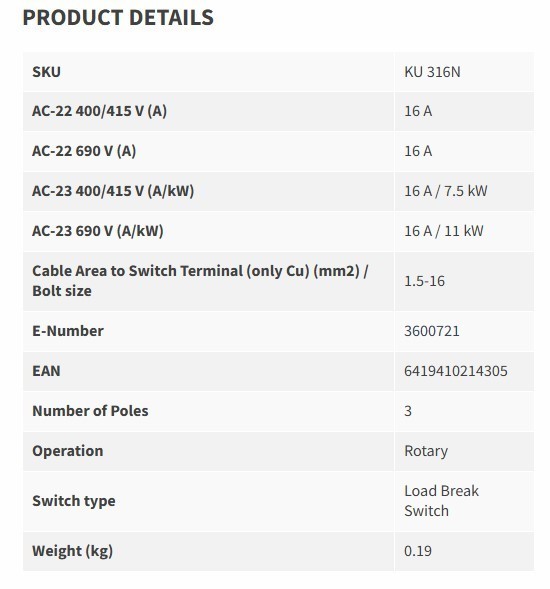Select the 16 A / 7.5 kW value
Viewport: 550px width, 589px height.
[x=446, y=191]
